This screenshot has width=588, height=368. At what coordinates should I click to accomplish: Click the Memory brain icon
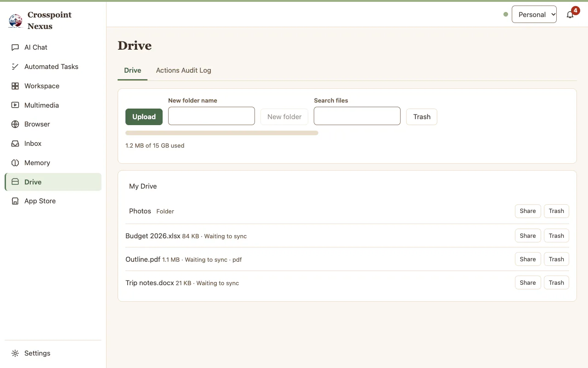[x=15, y=163]
